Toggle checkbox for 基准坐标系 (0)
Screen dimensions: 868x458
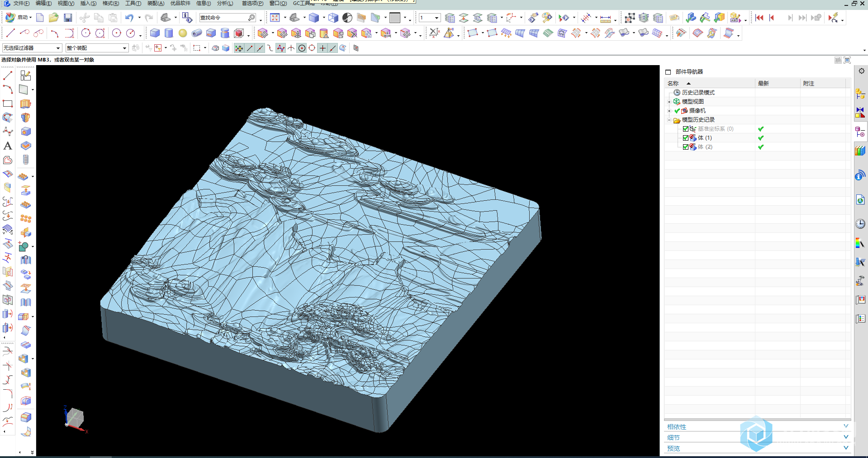pos(685,129)
